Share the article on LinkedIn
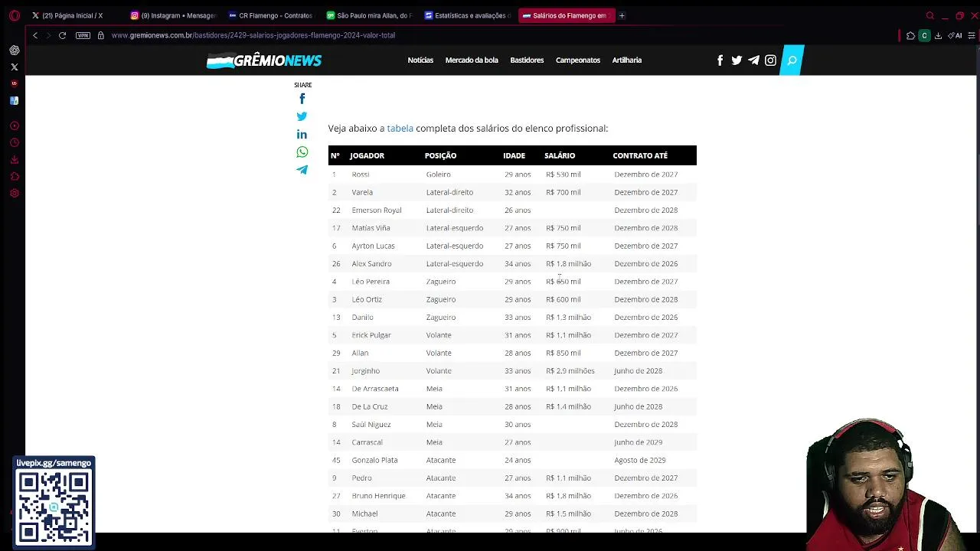 (302, 134)
